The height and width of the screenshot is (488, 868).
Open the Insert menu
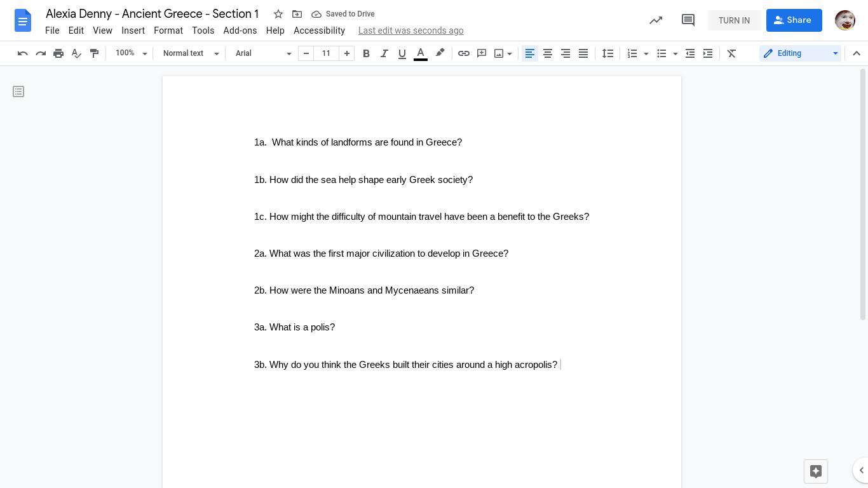point(133,30)
